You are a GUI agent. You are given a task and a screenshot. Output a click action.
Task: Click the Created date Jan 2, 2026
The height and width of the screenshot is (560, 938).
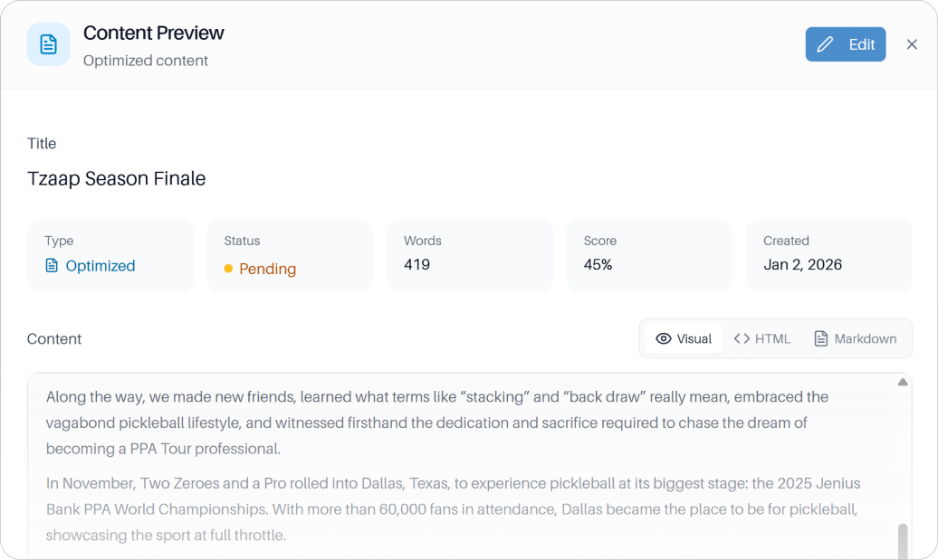(x=802, y=265)
